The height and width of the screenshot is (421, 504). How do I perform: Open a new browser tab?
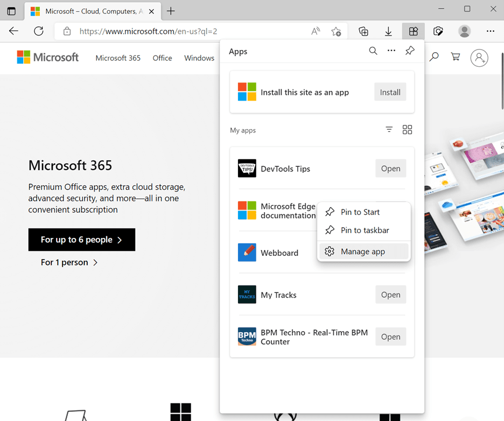point(171,11)
